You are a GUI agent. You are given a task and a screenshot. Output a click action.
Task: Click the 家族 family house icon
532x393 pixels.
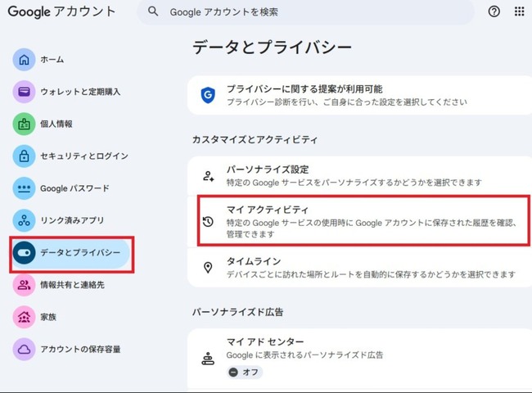pyautogui.click(x=24, y=317)
